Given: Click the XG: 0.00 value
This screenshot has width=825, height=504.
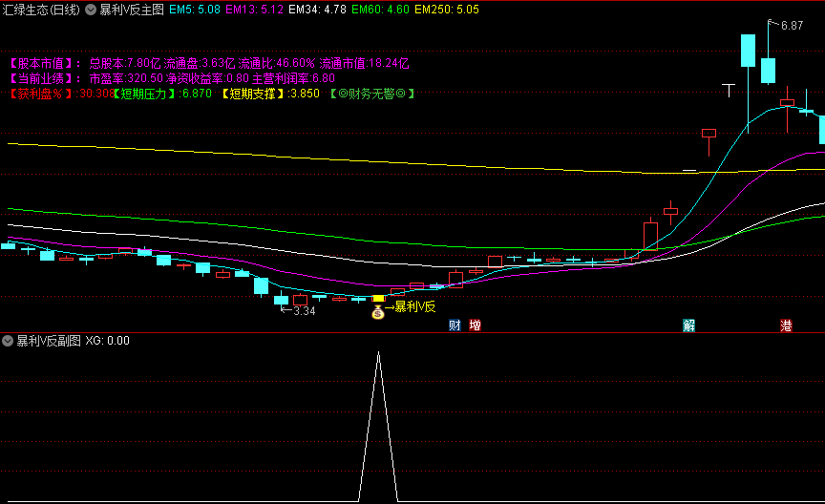Looking at the screenshot, I should [x=107, y=341].
